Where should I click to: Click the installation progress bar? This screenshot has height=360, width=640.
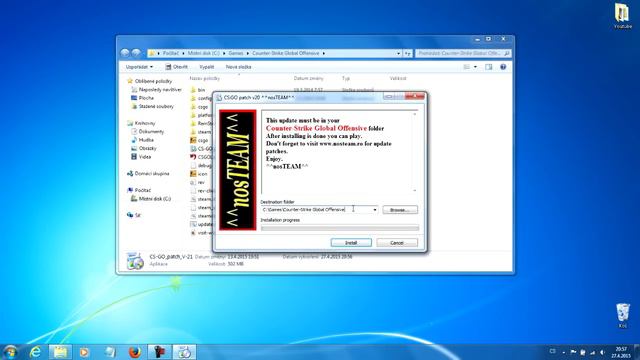(340, 228)
